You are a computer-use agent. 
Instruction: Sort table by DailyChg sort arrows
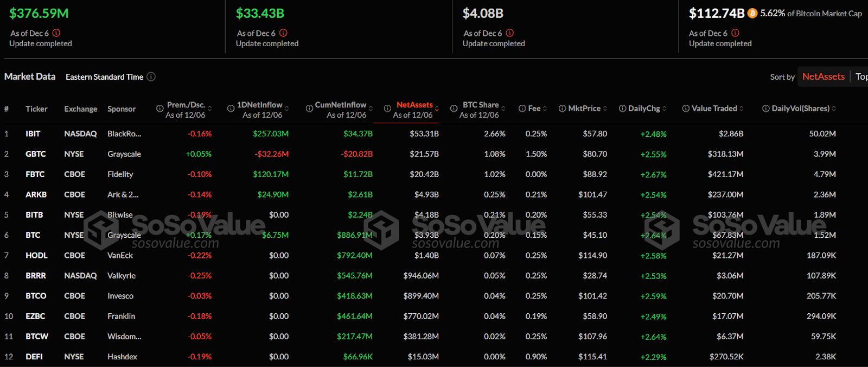coord(665,109)
